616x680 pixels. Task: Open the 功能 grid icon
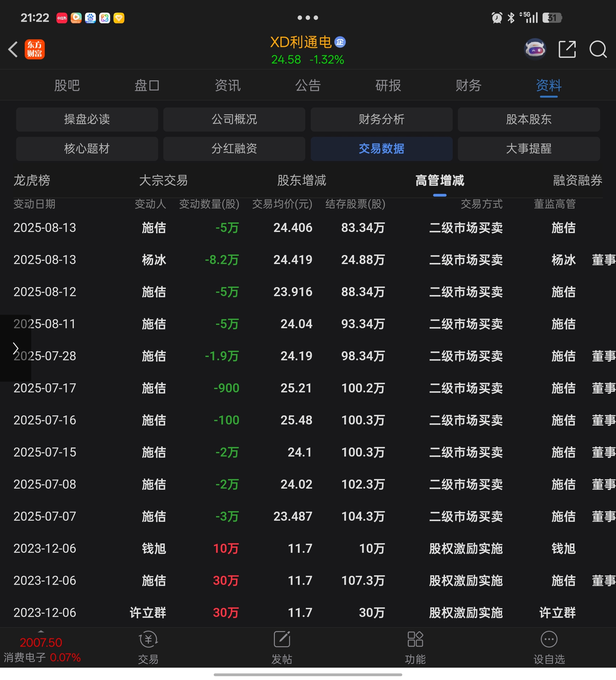point(415,639)
